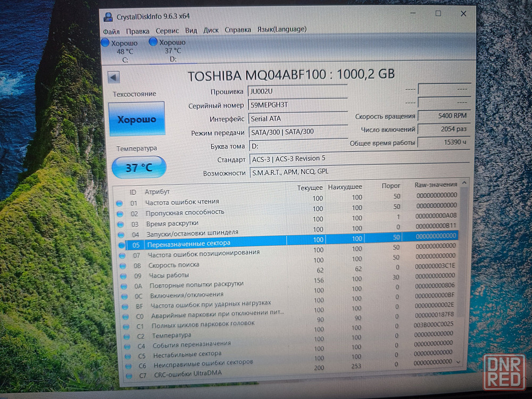Open the Язык(Language) menu
This screenshot has height=399, width=532.
(281, 29)
